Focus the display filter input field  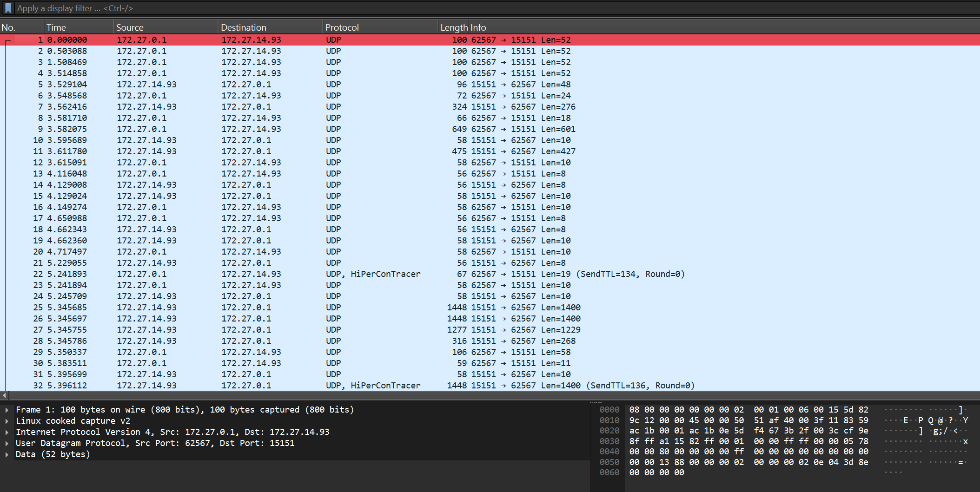(x=497, y=8)
